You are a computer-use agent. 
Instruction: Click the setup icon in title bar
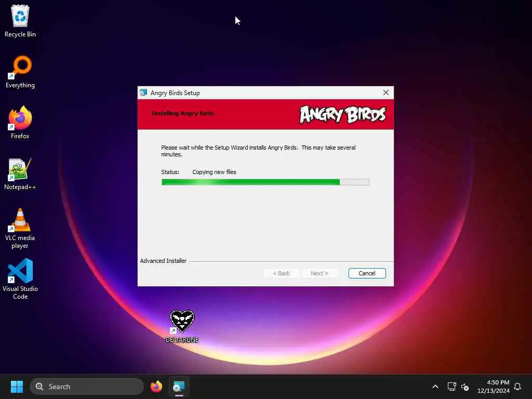[143, 92]
